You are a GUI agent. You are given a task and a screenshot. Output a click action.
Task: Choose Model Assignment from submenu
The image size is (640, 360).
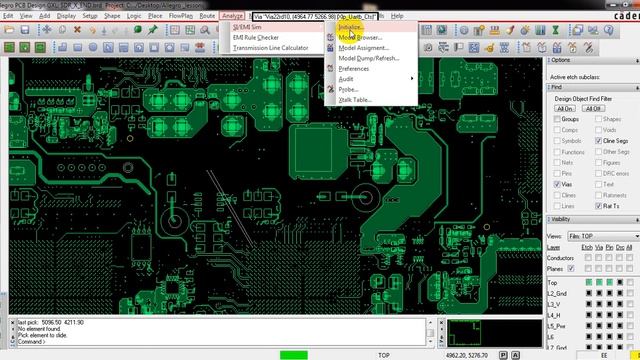371,48
